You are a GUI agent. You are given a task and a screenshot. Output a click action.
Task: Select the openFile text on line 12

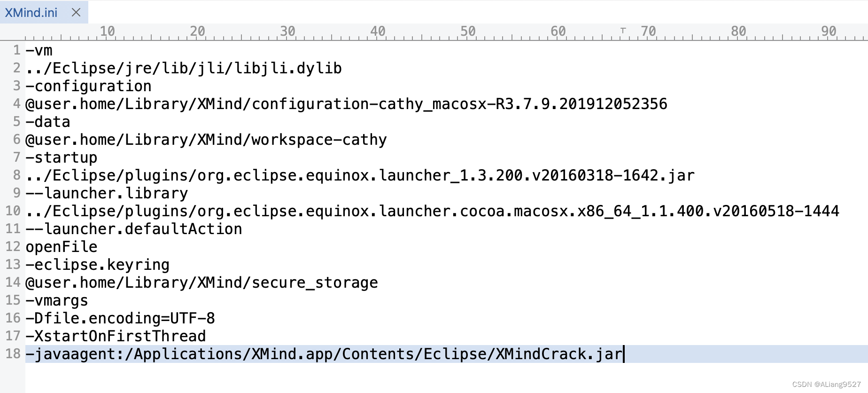tap(61, 246)
